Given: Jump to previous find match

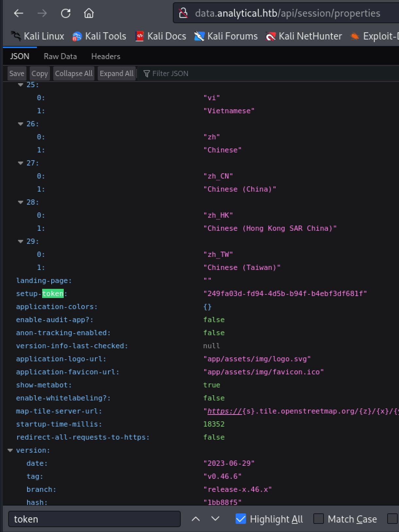Looking at the screenshot, I should click(195, 519).
